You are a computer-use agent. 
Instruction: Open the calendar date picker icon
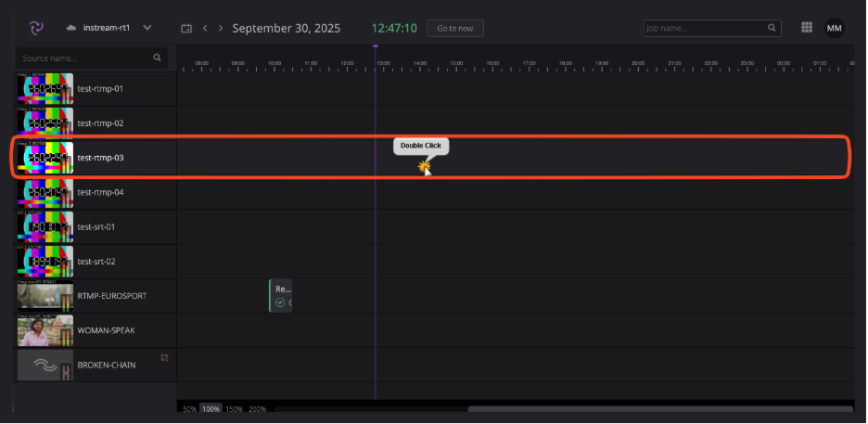186,28
